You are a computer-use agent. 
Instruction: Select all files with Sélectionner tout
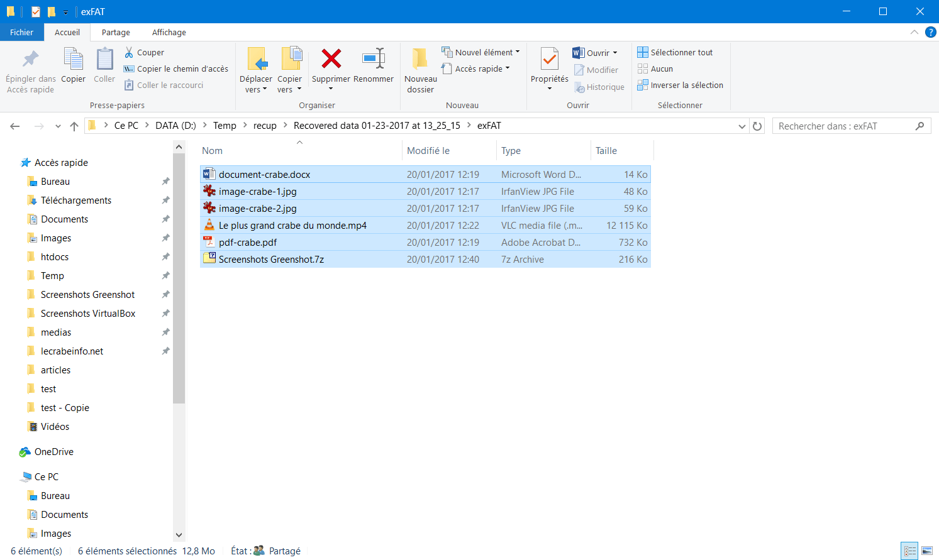pos(675,53)
